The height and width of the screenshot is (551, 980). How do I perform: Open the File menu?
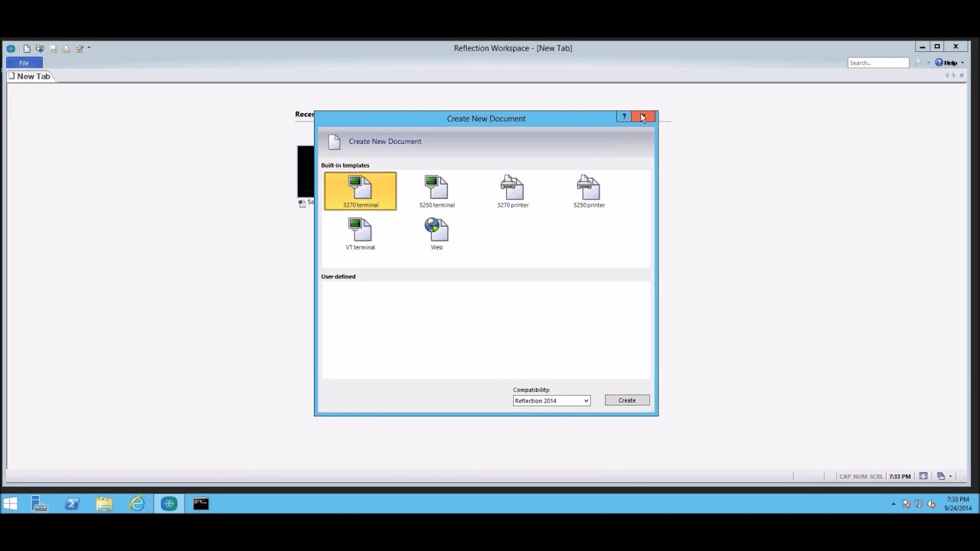coord(24,63)
